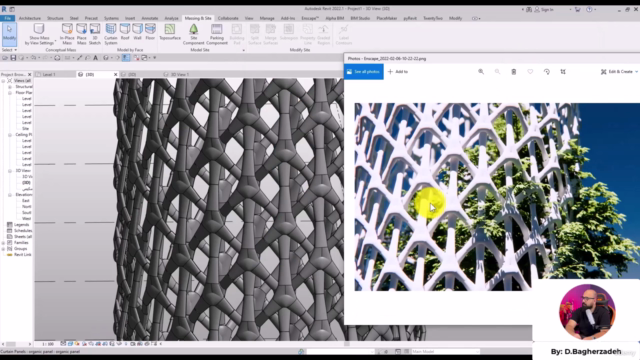Select Curtain System by face
The width and height of the screenshot is (640, 360).
(111, 34)
